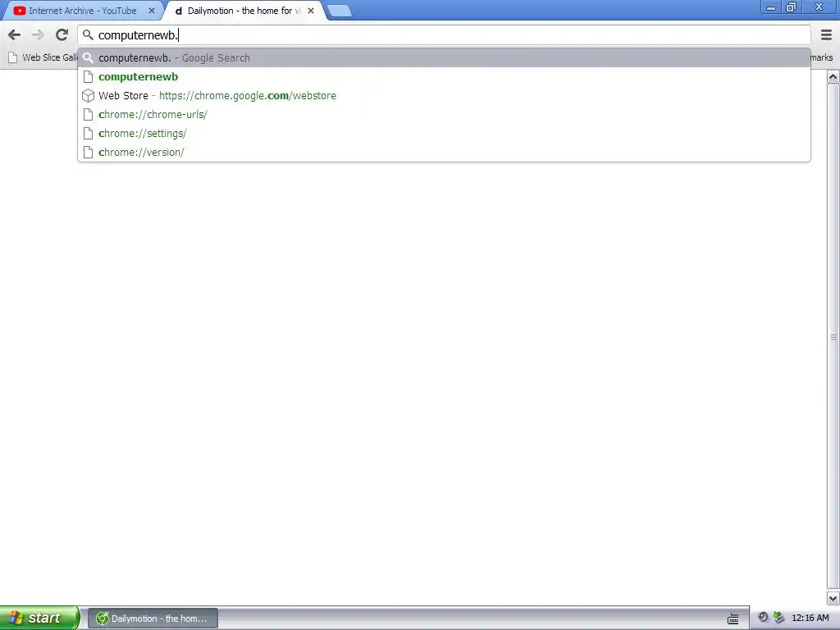840x630 pixels.
Task: Click the scrollbar up arrow
Action: (833, 77)
